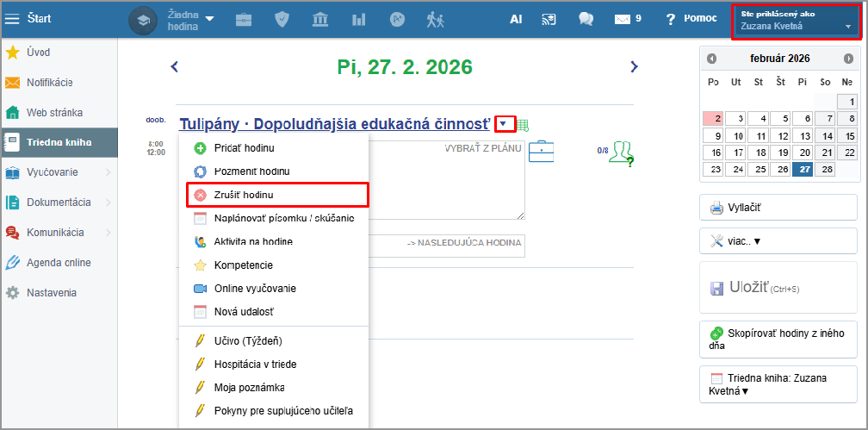Select Triedna kniha in the sidebar
This screenshot has height=430, width=868.
tap(59, 142)
